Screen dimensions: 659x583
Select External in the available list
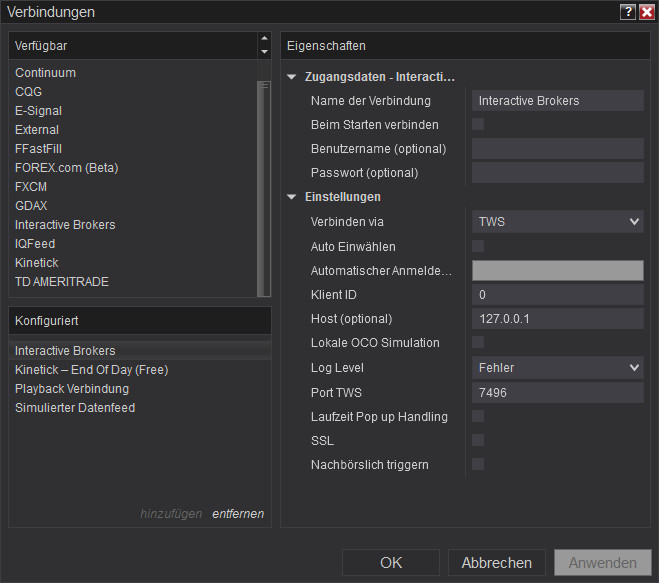coord(37,129)
